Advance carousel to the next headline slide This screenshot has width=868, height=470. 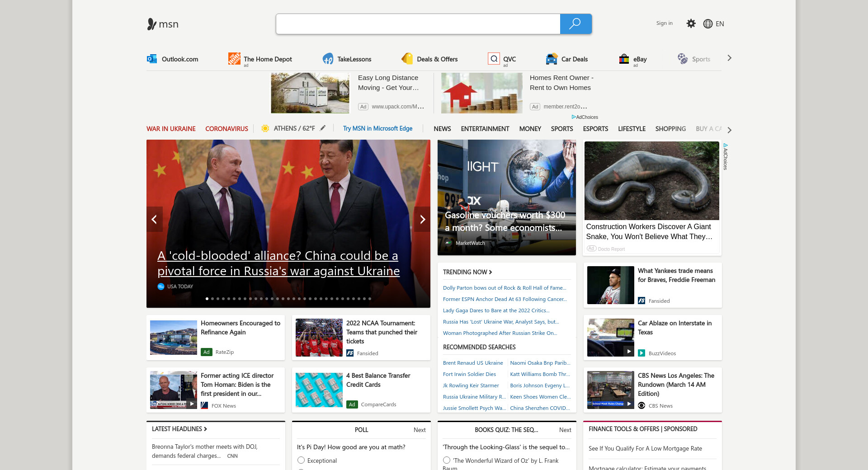pos(422,219)
